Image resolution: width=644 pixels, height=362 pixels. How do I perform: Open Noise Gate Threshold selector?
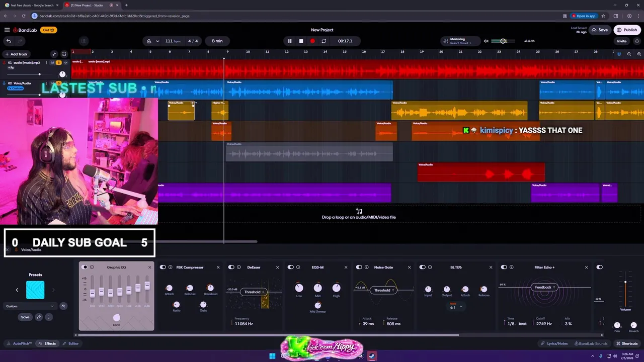coord(383,290)
